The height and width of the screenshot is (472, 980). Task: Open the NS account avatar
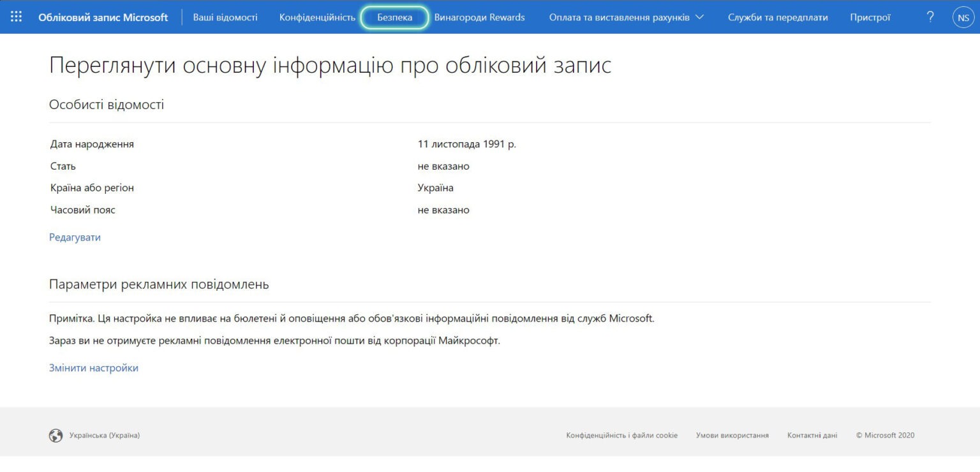pos(963,17)
